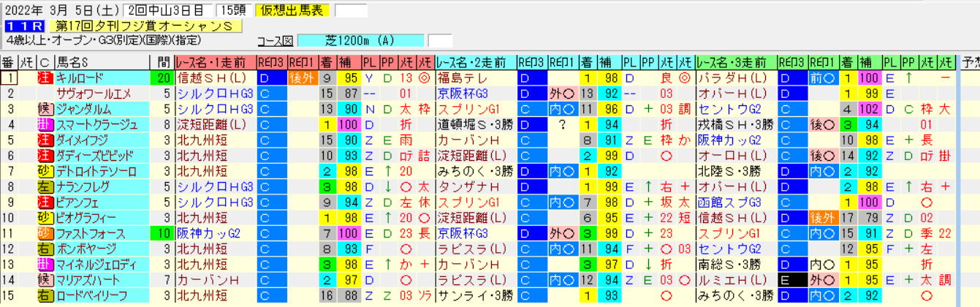Click the 掛 mark badge beside スマートクラージュ
980x307 pixels.
(x=44, y=124)
